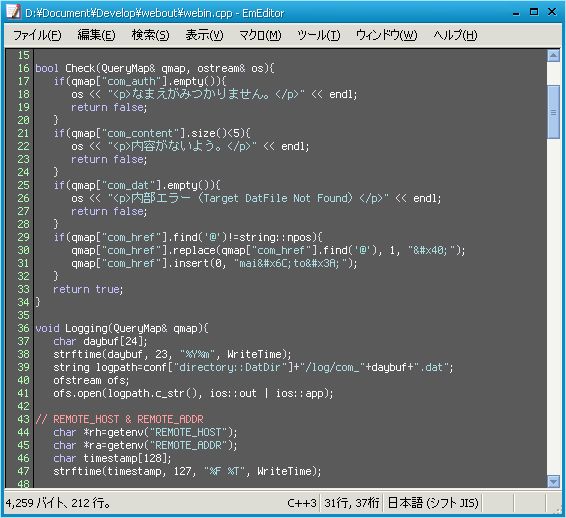Open the 表示(V) menu
This screenshot has width=566, height=518.
point(204,35)
